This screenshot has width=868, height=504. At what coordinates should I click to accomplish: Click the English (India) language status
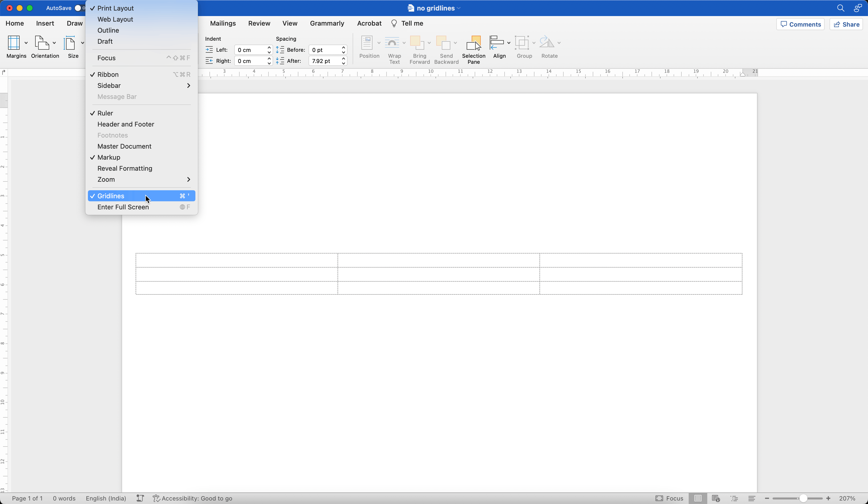[x=106, y=498]
